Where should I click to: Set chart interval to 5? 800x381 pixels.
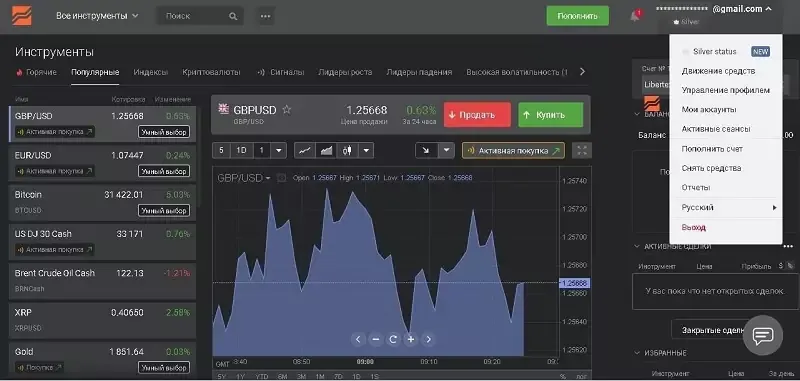(221, 150)
